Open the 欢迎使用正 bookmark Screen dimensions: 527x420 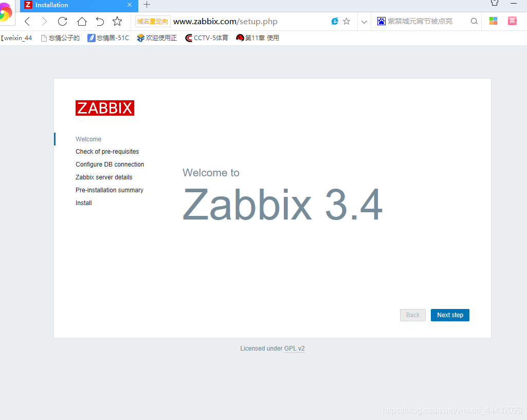(157, 38)
